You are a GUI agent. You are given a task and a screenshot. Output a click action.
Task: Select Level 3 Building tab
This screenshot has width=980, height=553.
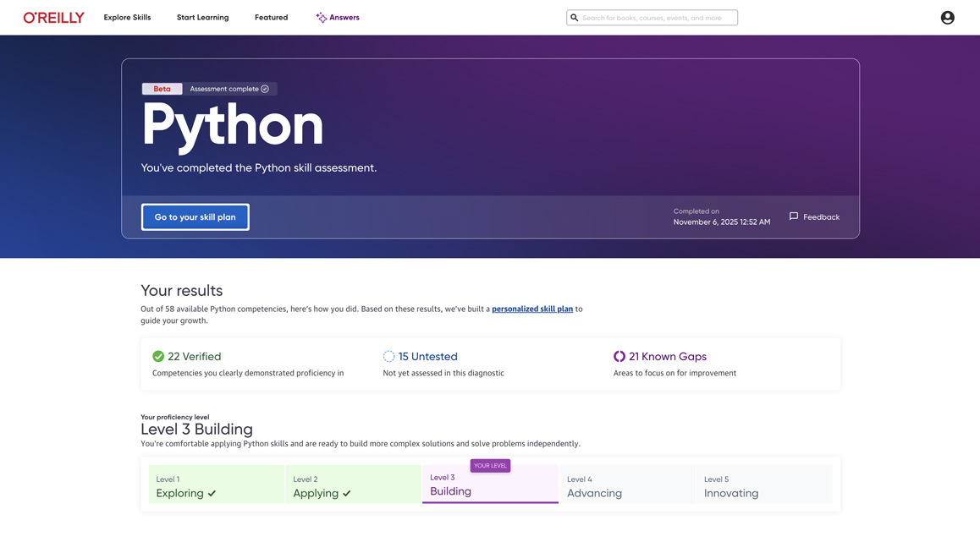pyautogui.click(x=490, y=485)
